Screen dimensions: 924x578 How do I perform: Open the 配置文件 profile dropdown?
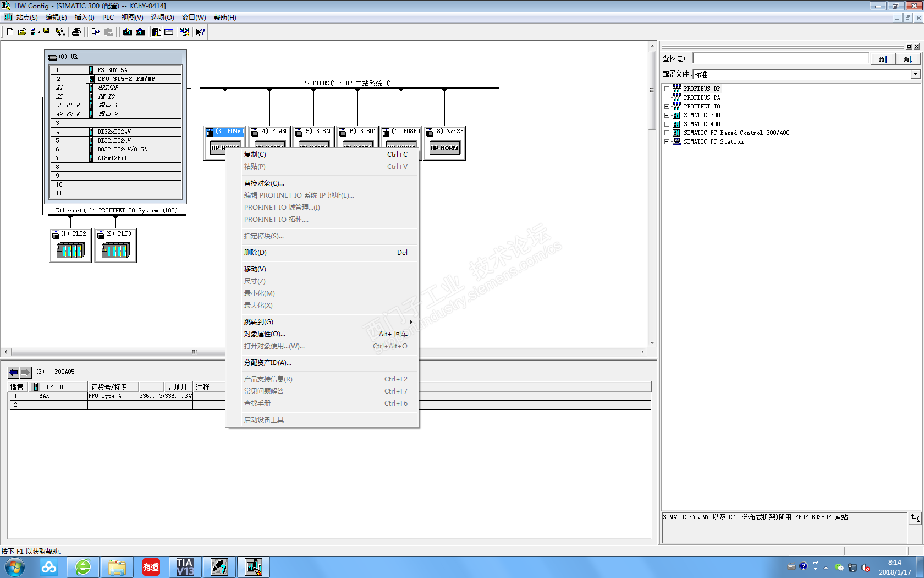click(x=915, y=74)
